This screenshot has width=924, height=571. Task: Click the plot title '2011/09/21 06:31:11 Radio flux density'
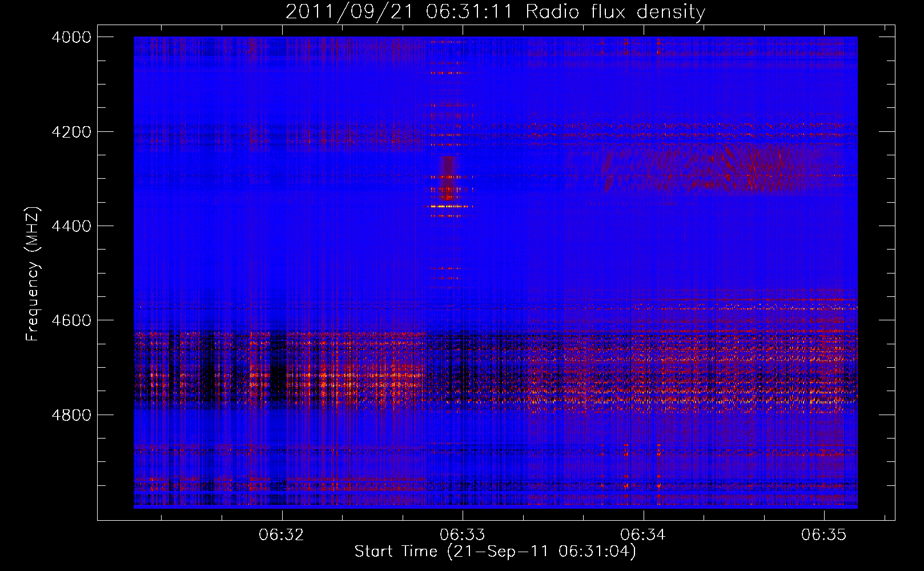[495, 12]
